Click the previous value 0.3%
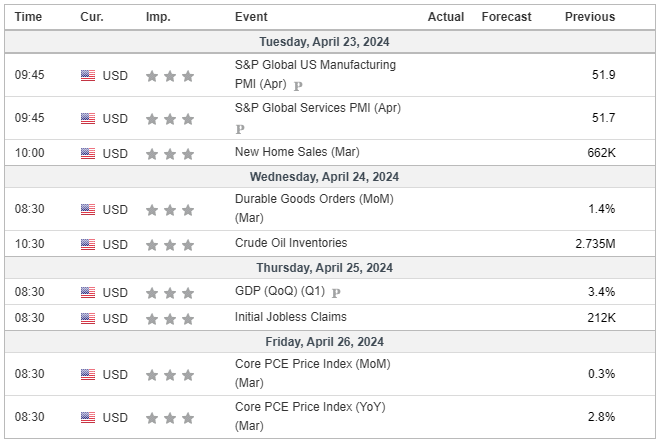This screenshot has height=442, width=661. coord(602,374)
